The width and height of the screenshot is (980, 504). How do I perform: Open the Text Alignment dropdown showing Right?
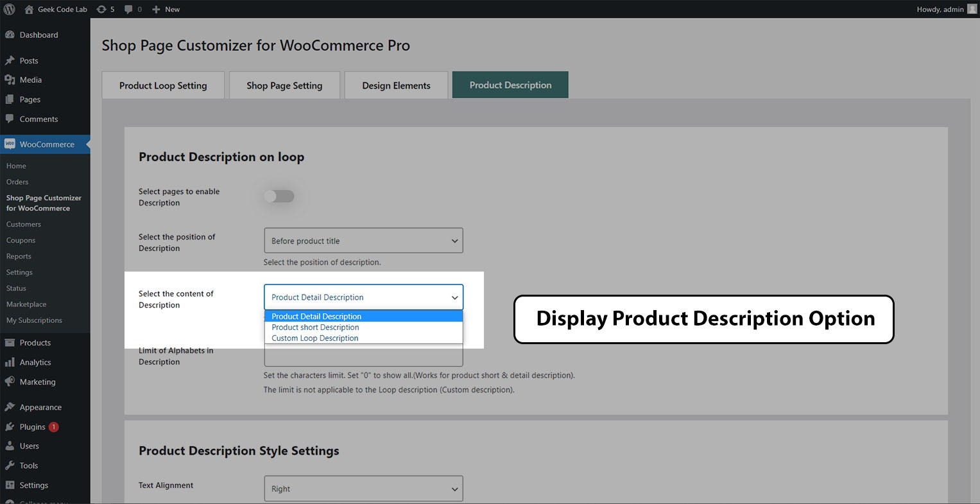(363, 489)
